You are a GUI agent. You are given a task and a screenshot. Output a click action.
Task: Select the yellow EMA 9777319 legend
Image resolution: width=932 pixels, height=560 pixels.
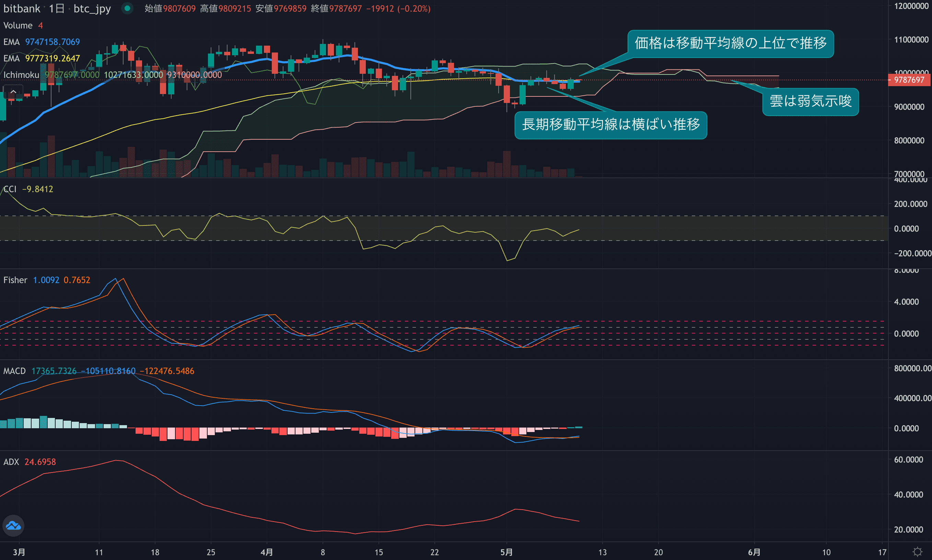click(42, 58)
